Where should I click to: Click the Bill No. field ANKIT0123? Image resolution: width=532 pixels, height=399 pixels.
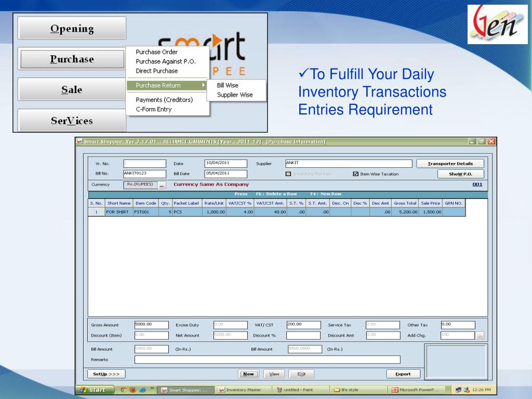pyautogui.click(x=144, y=174)
